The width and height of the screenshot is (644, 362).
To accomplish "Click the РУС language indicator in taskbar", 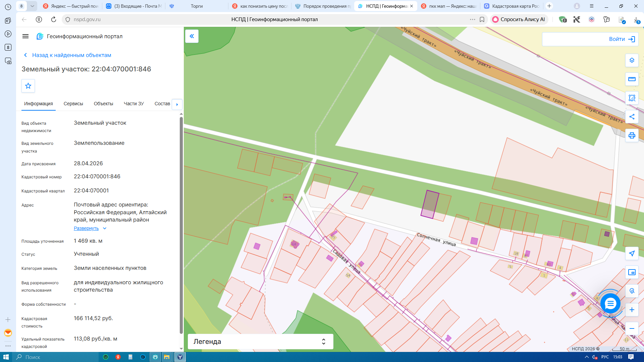I will [605, 357].
